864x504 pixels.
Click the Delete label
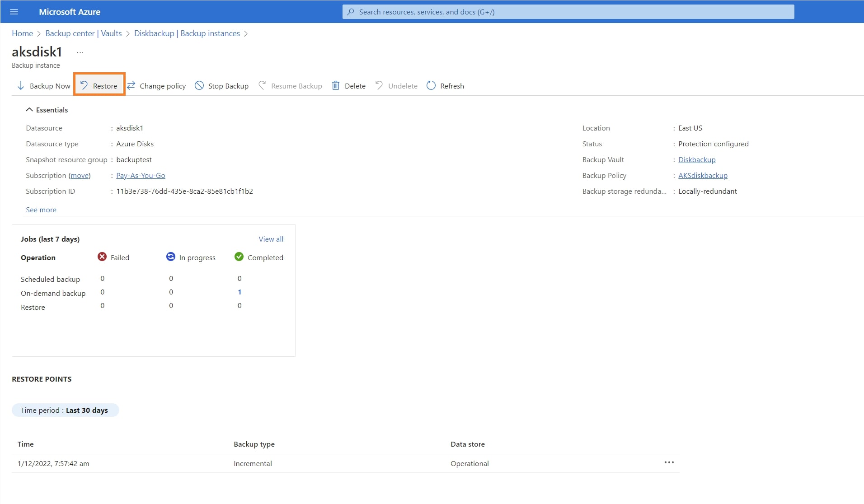[355, 86]
